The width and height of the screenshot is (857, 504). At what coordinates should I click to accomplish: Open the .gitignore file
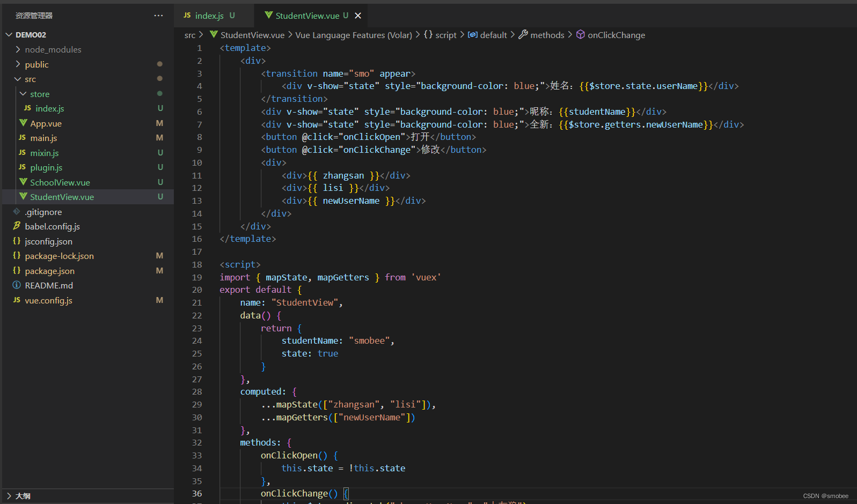coord(43,212)
